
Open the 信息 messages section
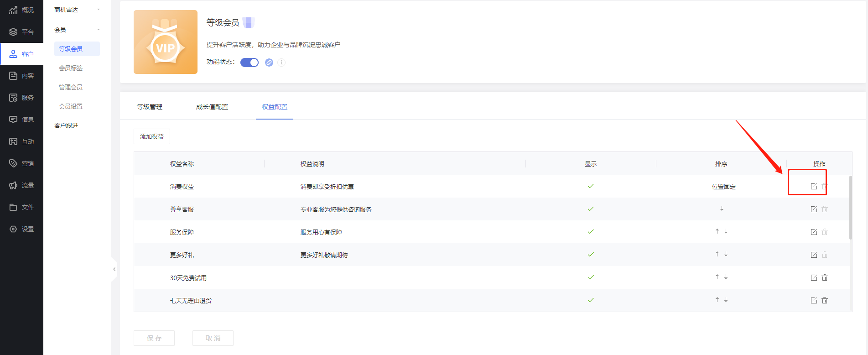(21, 120)
